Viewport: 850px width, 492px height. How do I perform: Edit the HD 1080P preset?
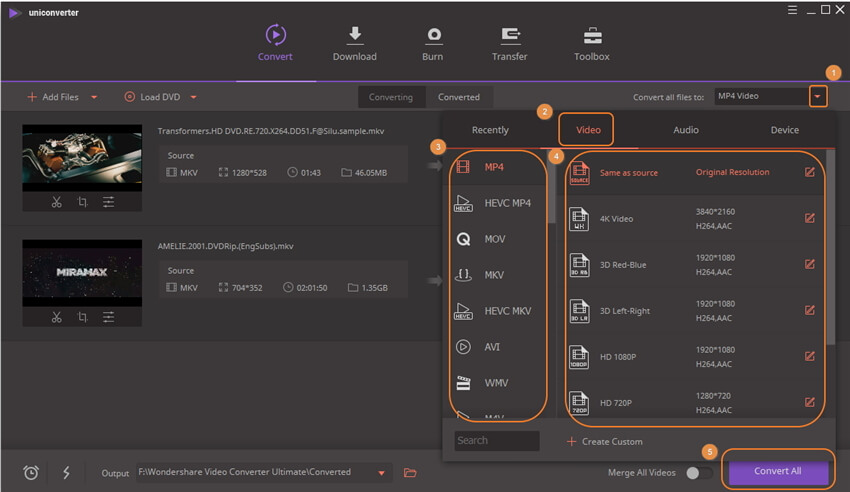[809, 356]
